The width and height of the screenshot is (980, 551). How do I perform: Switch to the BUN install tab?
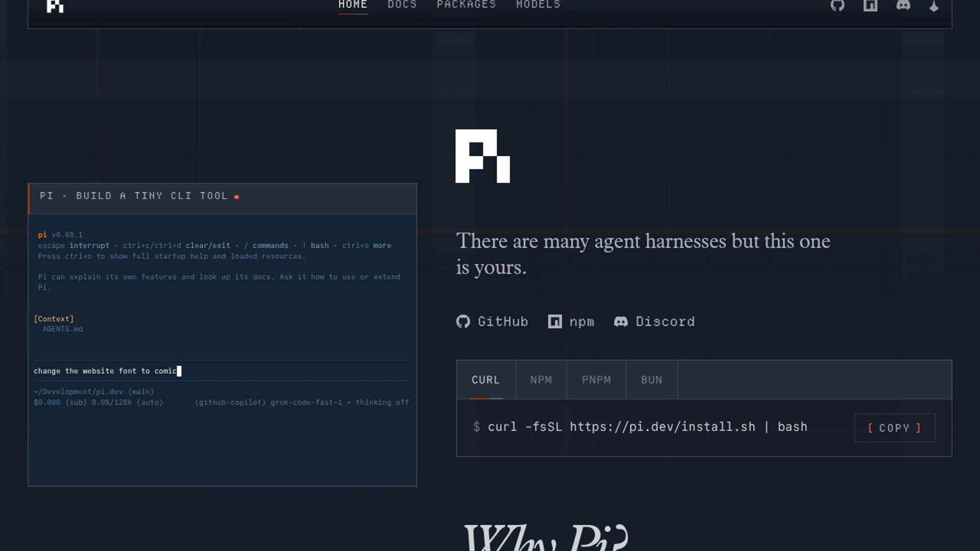click(652, 380)
